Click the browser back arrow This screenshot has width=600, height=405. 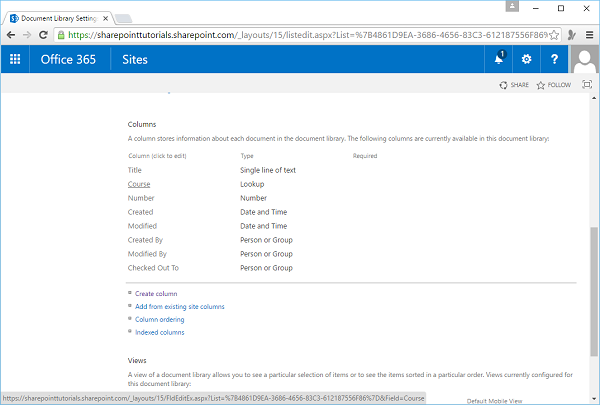pos(11,34)
